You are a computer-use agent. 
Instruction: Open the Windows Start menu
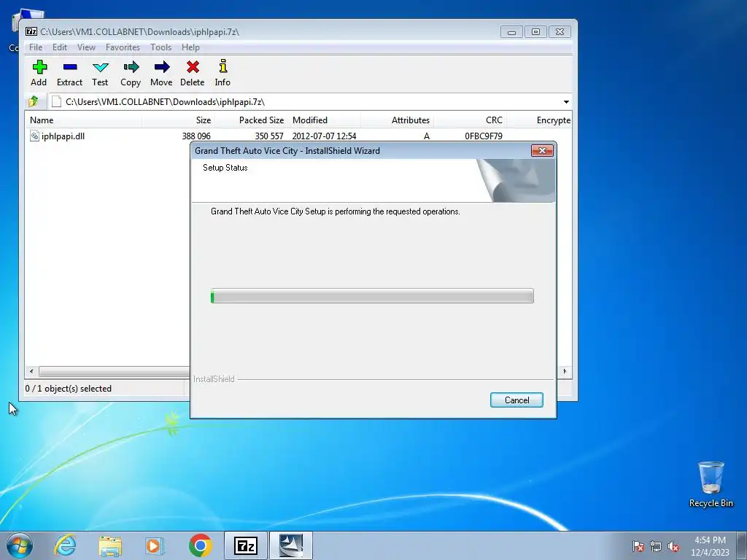(20, 545)
